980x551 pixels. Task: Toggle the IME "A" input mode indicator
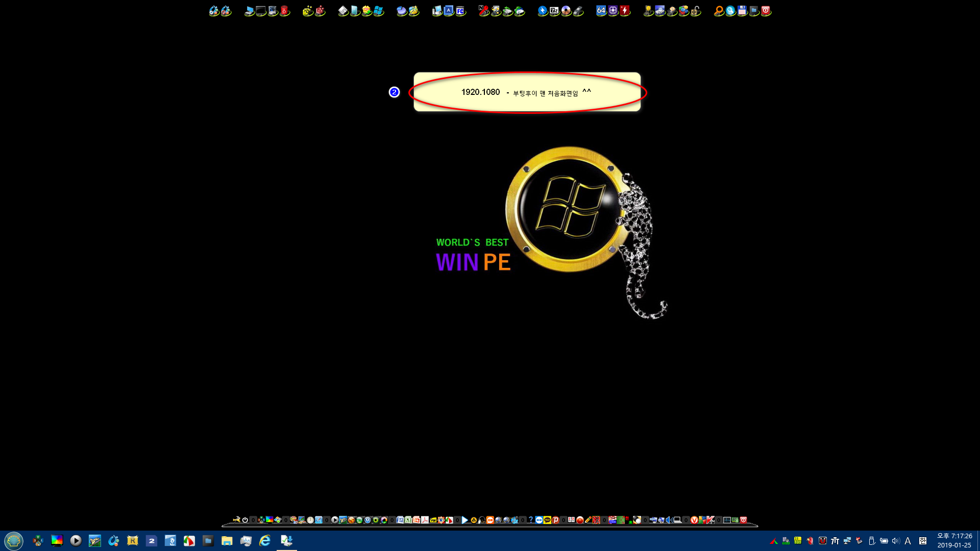pos(908,541)
